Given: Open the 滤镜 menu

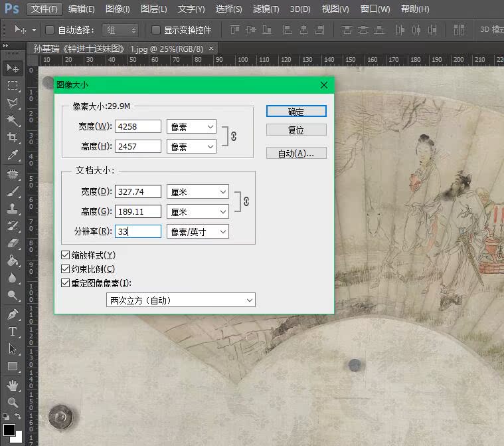Looking at the screenshot, I should coord(266,9).
